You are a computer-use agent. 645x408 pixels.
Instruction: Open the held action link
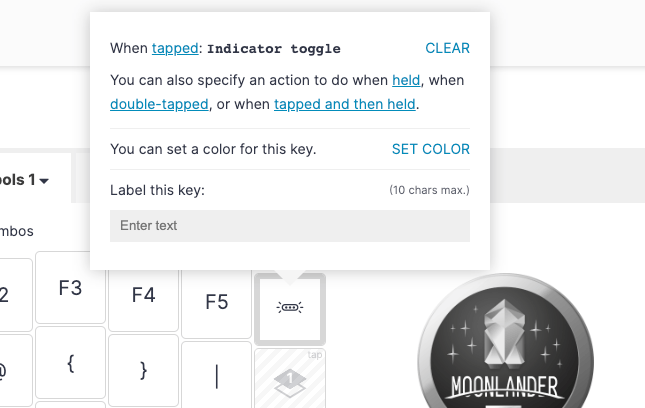406,80
